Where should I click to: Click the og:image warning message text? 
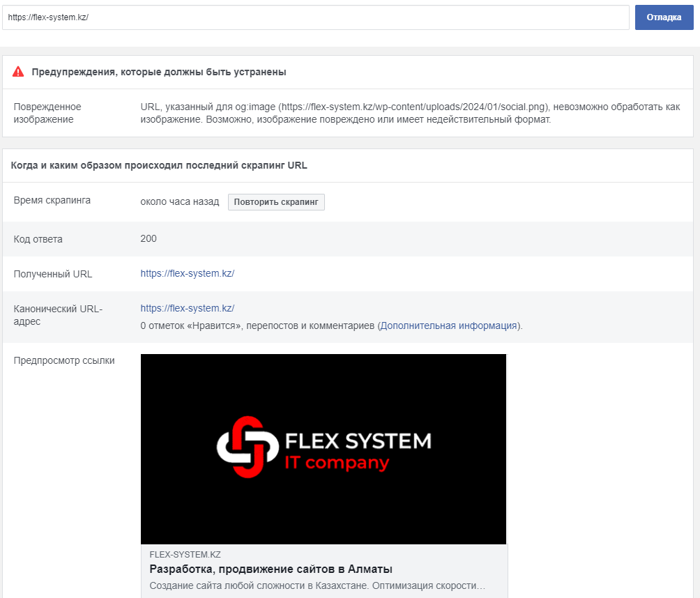click(410, 113)
